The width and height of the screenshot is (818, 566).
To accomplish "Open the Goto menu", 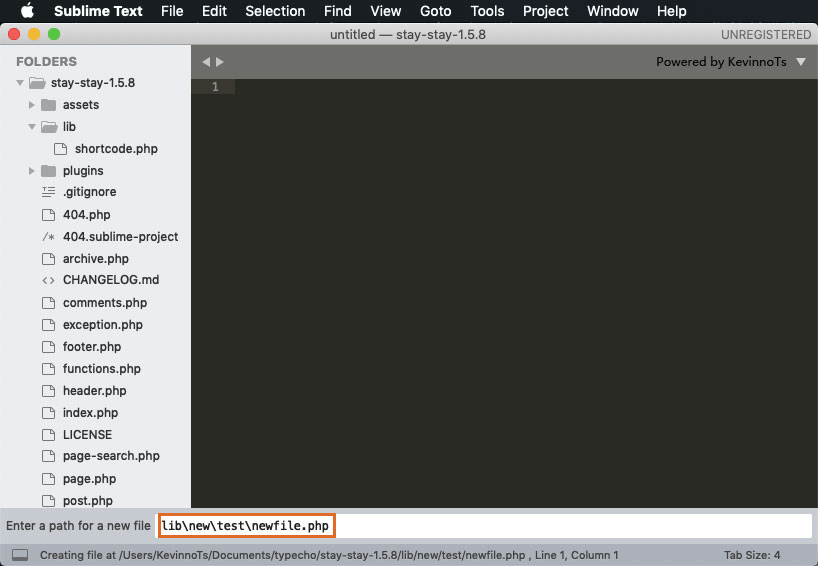I will (436, 11).
